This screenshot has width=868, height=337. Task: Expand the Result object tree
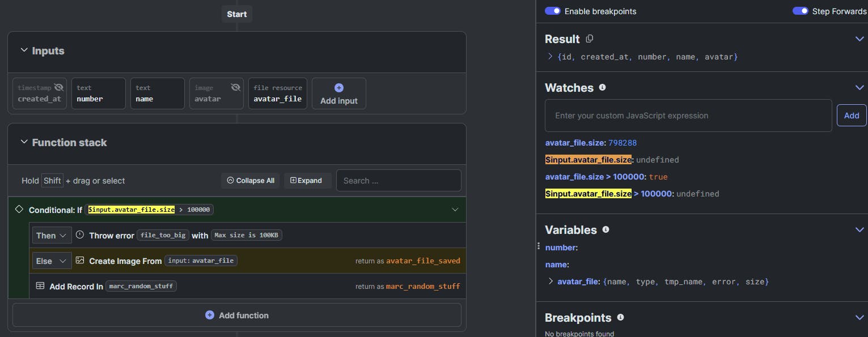[550, 57]
